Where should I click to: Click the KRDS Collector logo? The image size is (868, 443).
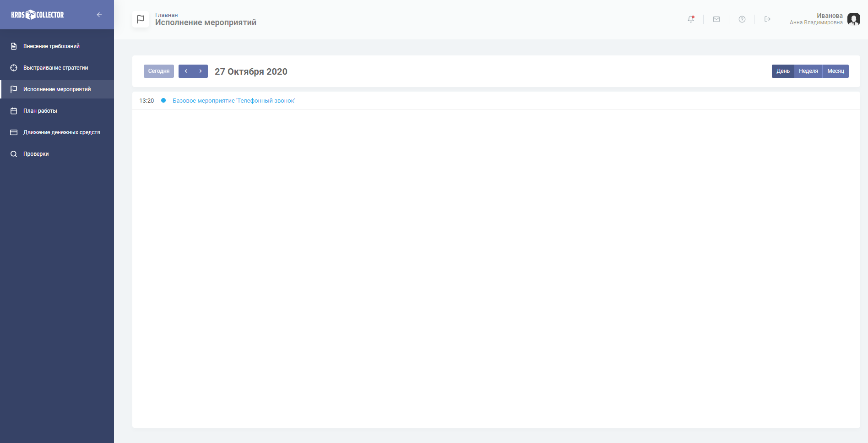click(38, 15)
